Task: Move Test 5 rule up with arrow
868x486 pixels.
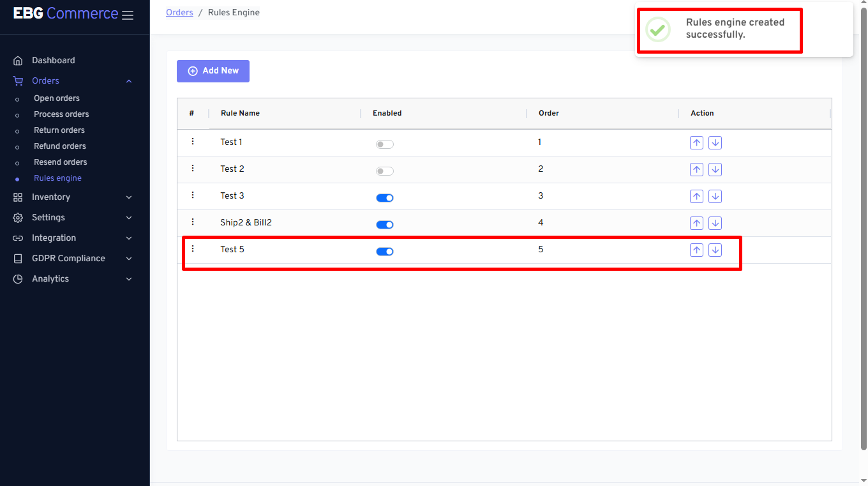Action: coord(696,250)
